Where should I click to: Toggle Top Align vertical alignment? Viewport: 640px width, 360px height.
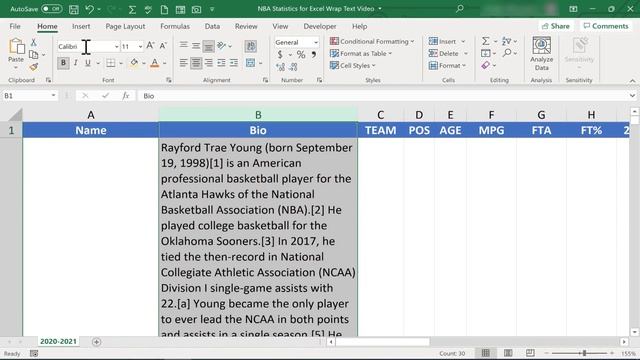coord(184,46)
